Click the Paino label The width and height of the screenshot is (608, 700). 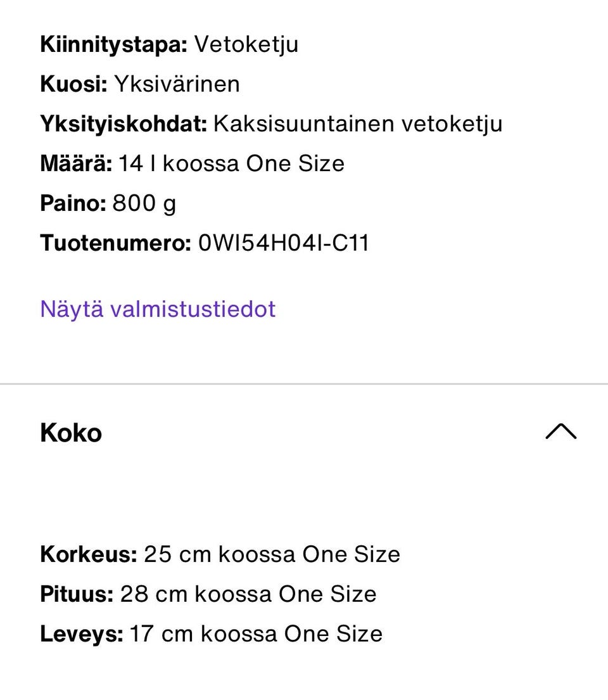click(x=73, y=203)
